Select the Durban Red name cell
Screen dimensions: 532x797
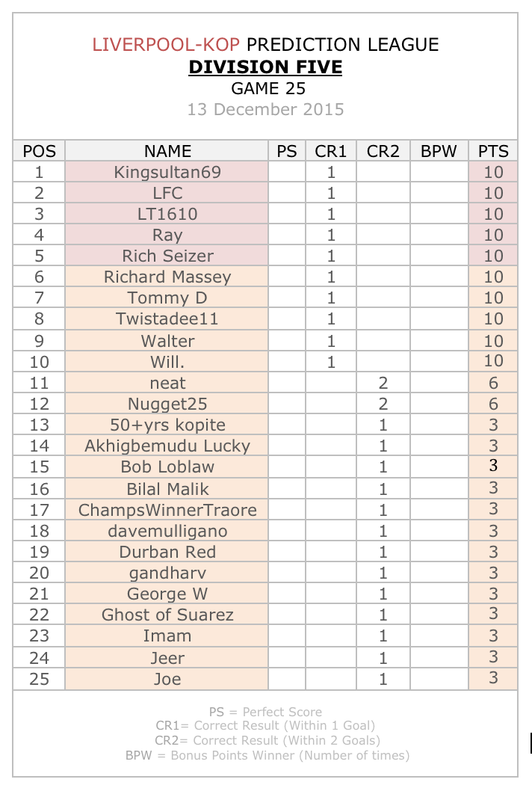[167, 552]
